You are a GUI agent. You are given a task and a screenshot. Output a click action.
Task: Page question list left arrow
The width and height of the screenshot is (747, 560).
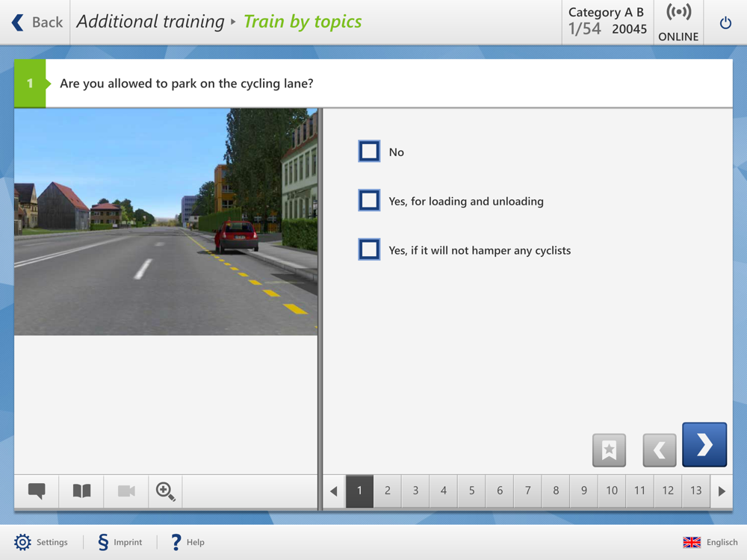[334, 491]
